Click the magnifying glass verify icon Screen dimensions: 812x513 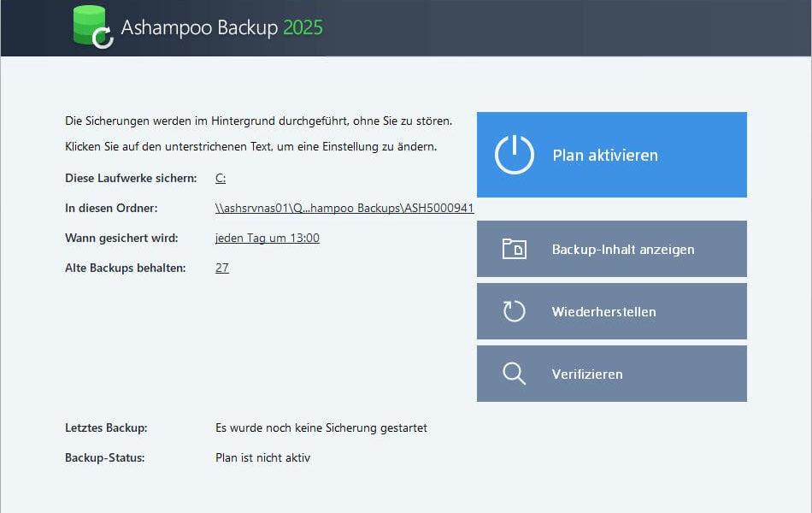[515, 374]
